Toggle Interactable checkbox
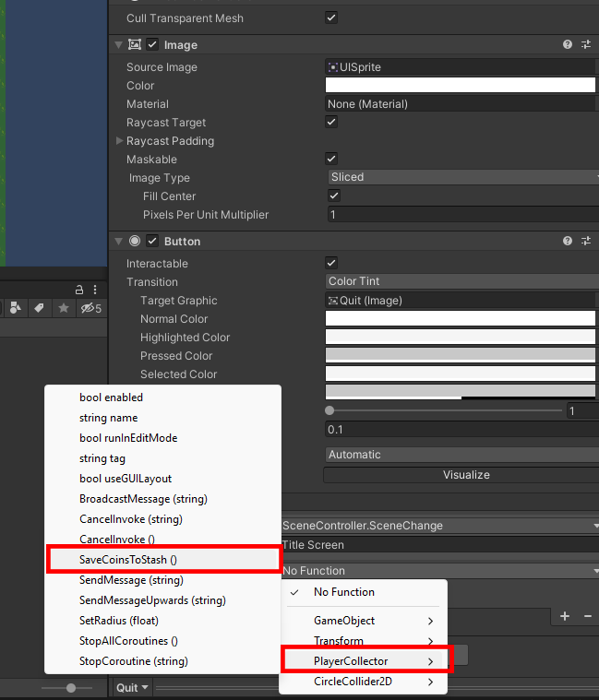Viewport: 599px width, 700px height. 331,263
